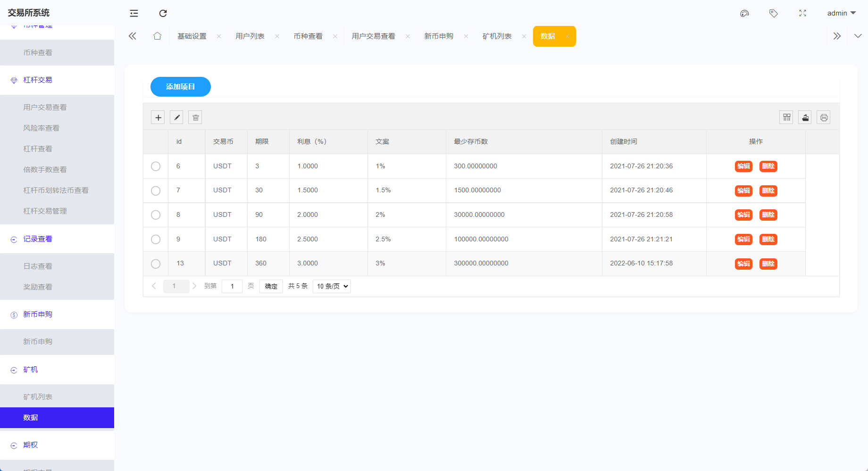Close the active 数据 tab
Viewport: 868px width, 471px height.
568,36
